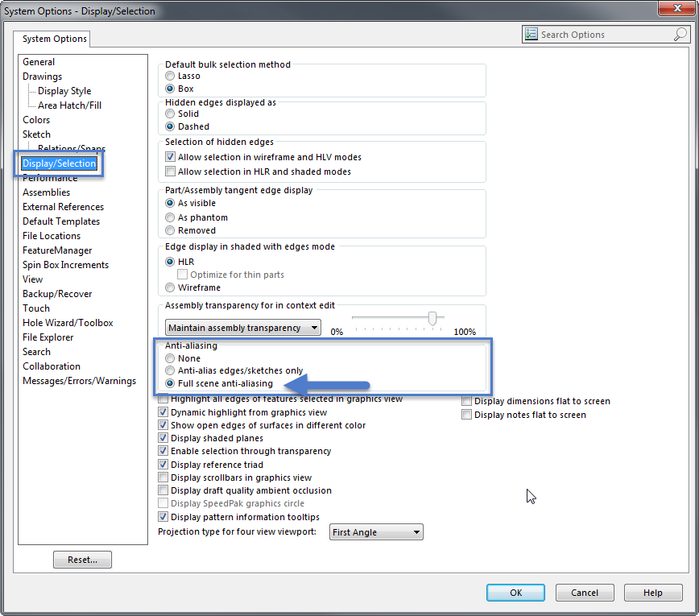
Task: Disable Dynamic highlight from graphics view
Action: point(163,411)
